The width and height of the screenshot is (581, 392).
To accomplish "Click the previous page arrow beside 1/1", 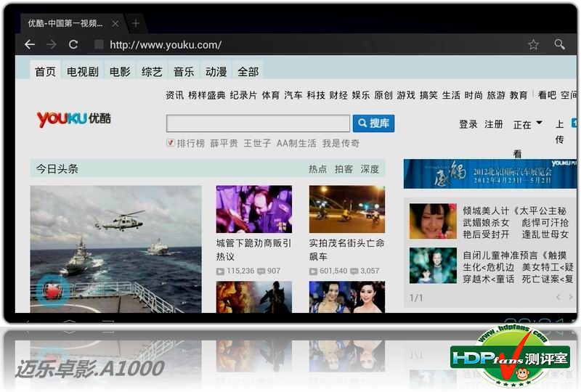I will (x=558, y=297).
